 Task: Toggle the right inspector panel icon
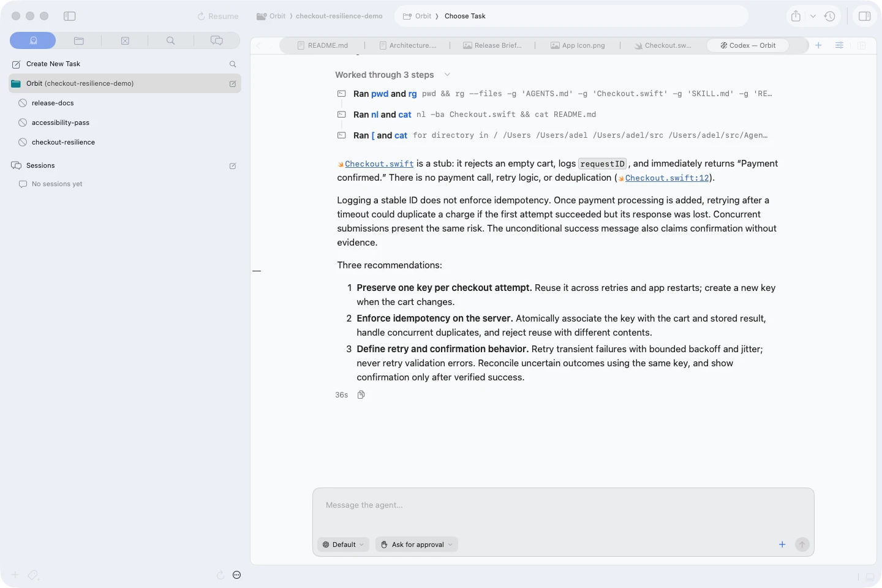click(x=865, y=16)
